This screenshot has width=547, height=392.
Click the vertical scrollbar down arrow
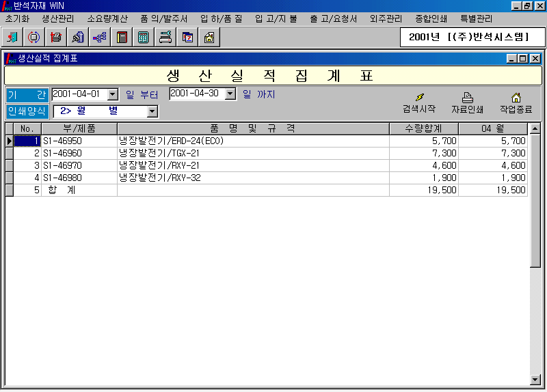pos(535,380)
